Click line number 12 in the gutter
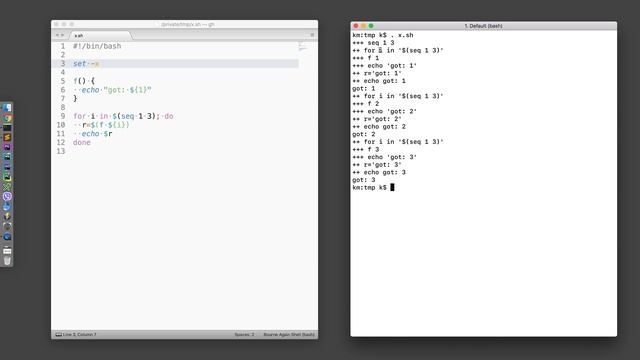 [x=61, y=142]
